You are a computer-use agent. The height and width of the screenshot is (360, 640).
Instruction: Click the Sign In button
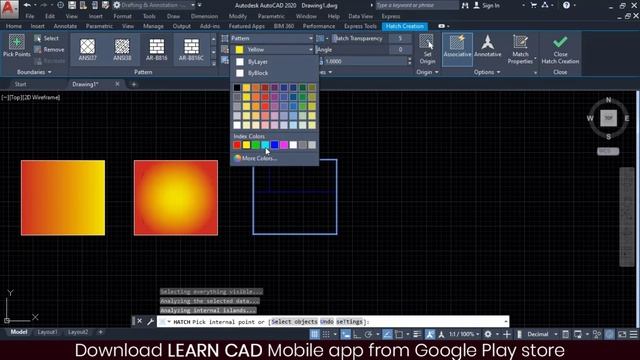coord(487,5)
